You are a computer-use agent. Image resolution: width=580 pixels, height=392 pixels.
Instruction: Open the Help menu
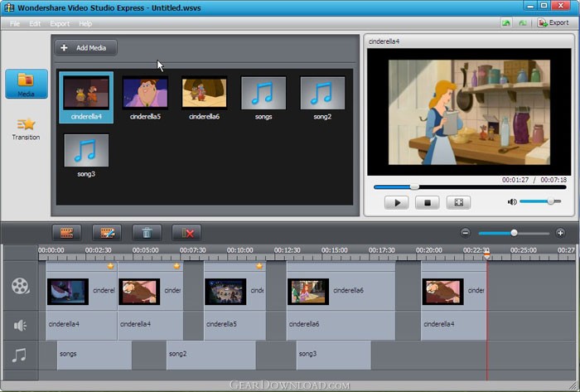85,24
